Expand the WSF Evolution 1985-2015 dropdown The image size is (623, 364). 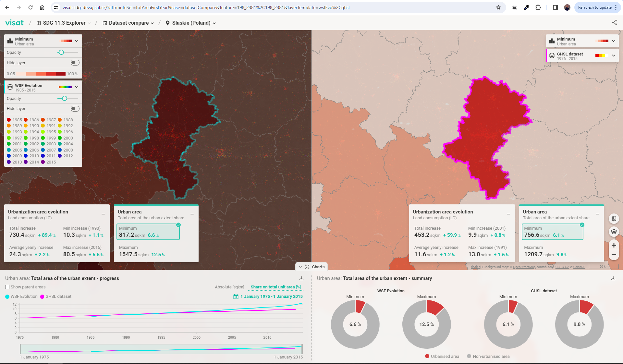(76, 86)
